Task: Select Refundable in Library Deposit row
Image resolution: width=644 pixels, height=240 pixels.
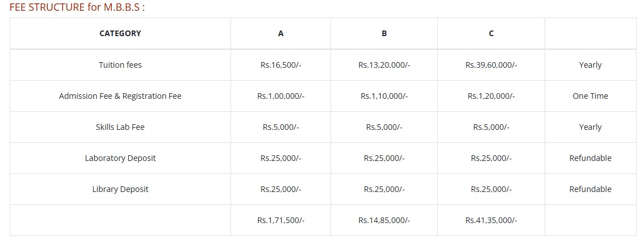Action: [x=590, y=189]
